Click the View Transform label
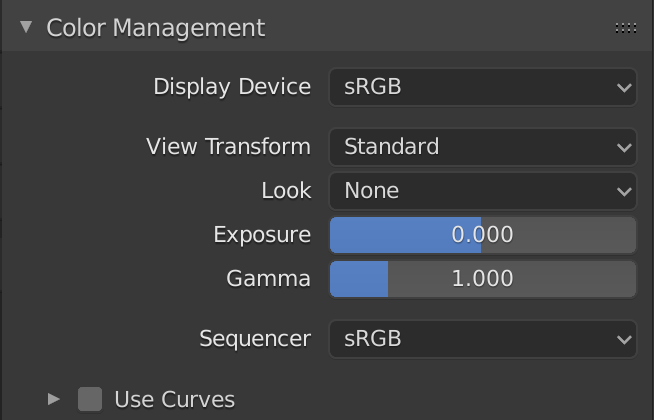The image size is (654, 420). tap(228, 147)
